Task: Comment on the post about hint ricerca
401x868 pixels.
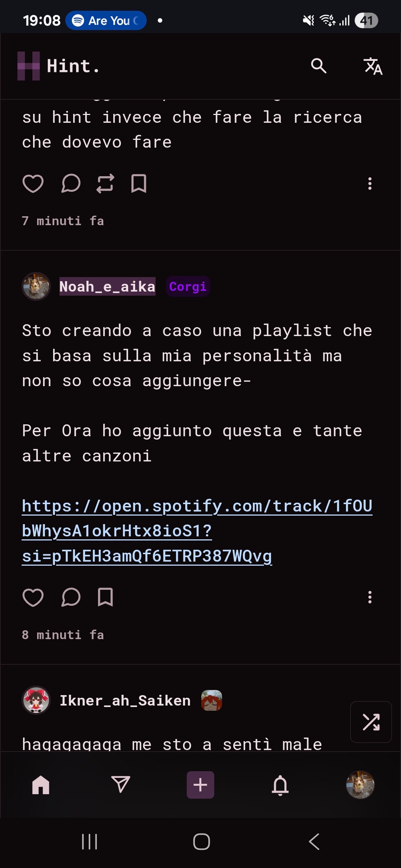Action: [71, 183]
